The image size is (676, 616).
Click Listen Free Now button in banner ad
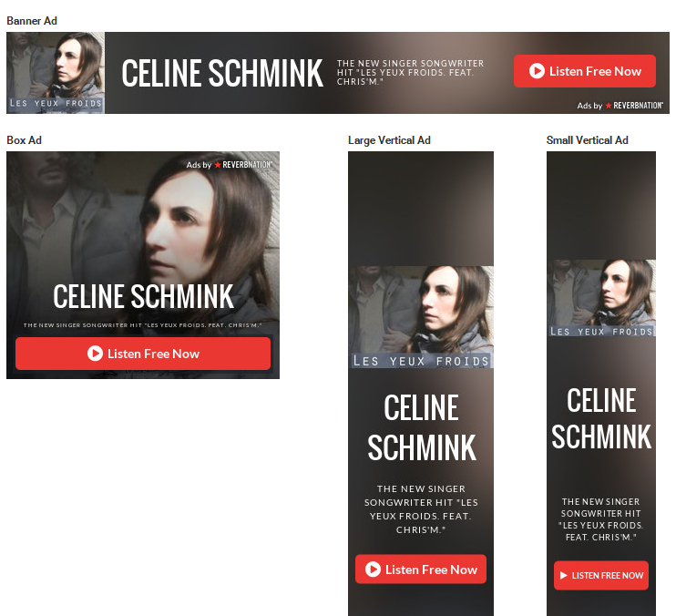pyautogui.click(x=585, y=71)
